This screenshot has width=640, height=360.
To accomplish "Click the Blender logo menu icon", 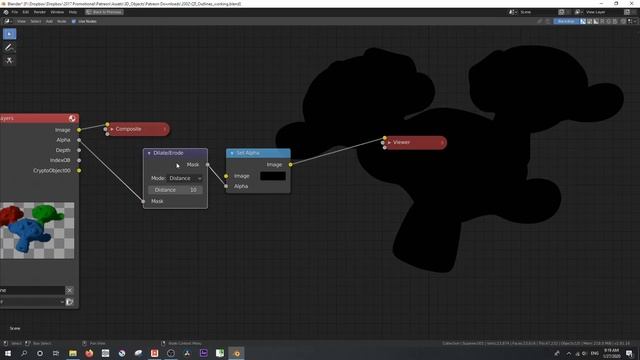I will (x=6, y=12).
